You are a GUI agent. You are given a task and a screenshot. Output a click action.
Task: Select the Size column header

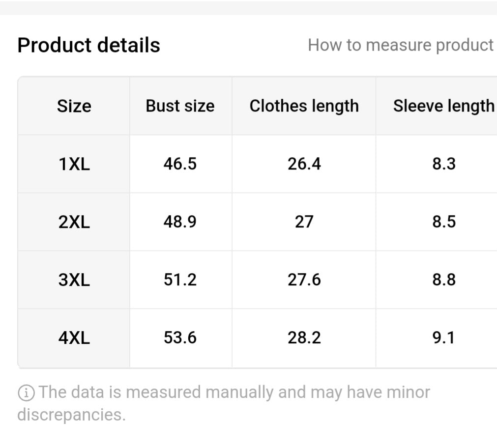coord(74,106)
